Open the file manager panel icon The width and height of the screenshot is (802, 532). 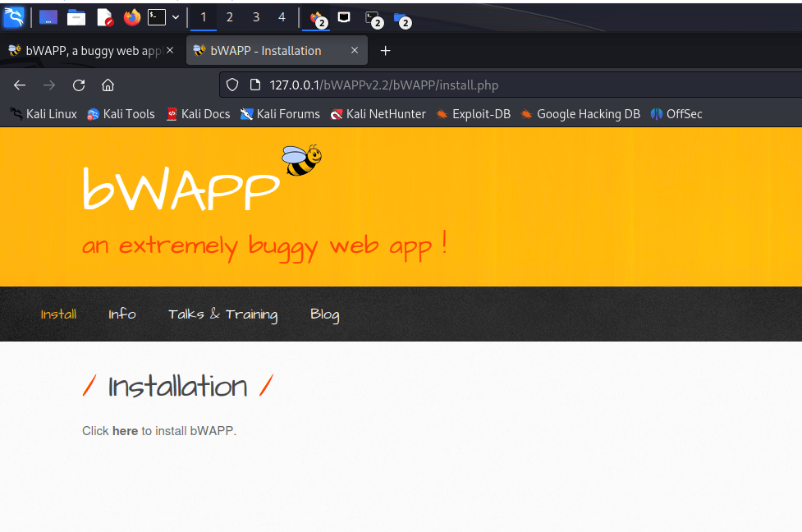(x=76, y=17)
